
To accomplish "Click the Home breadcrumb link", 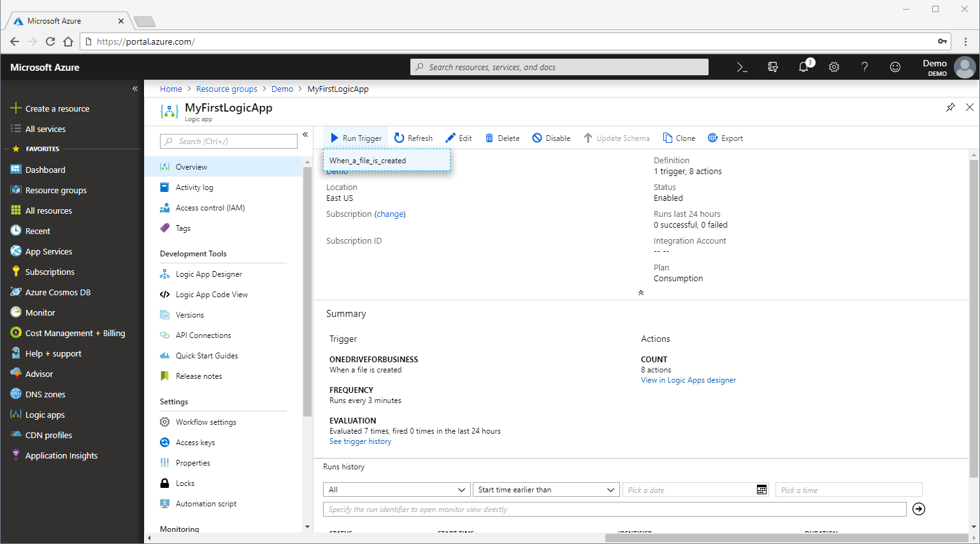I will point(171,89).
